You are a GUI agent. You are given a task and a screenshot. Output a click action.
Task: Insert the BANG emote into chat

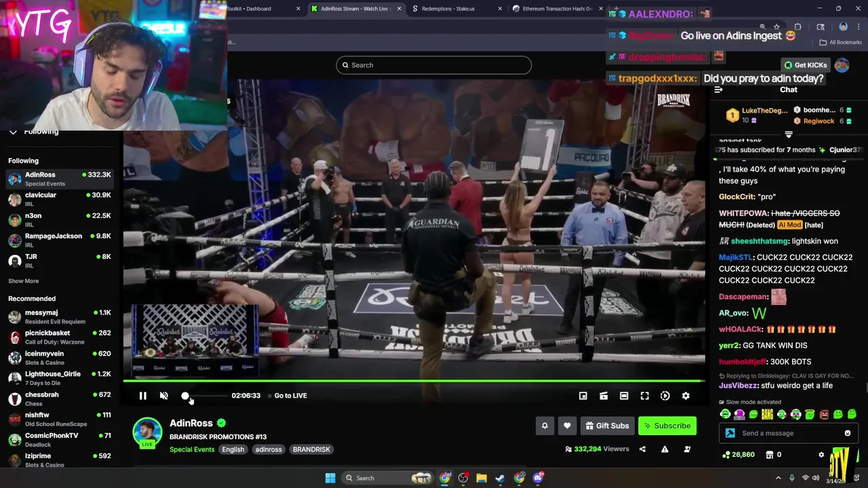tap(767, 414)
